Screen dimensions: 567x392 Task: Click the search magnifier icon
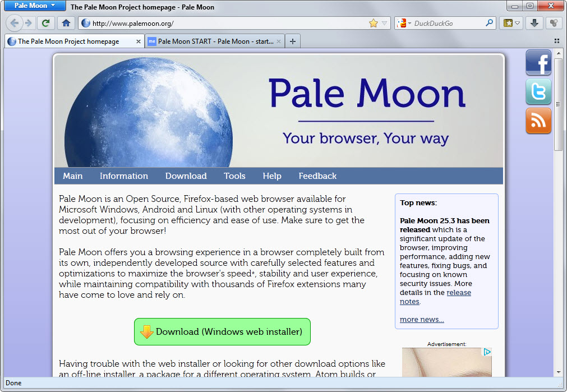tap(489, 23)
